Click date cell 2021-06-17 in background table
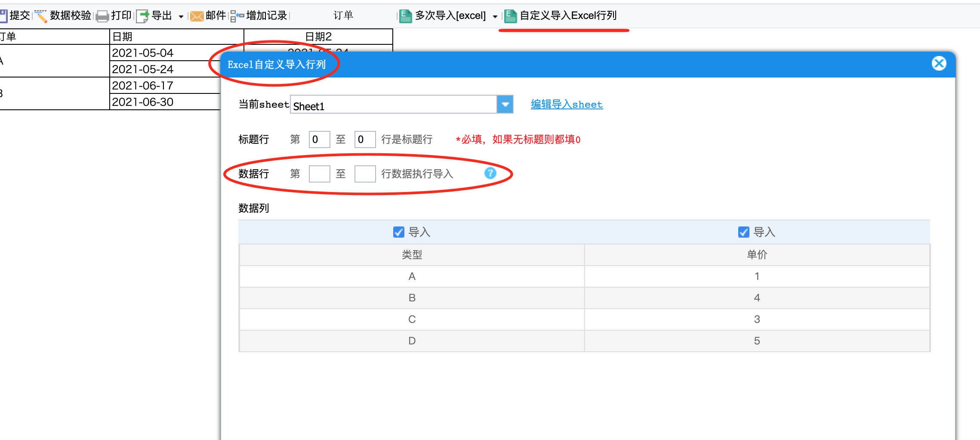The height and width of the screenshot is (440, 980). pos(166,86)
